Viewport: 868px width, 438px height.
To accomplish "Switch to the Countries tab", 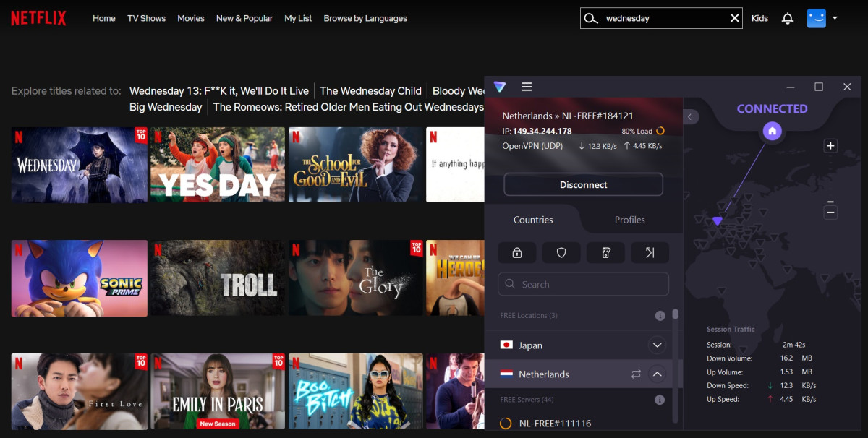I will pos(533,220).
